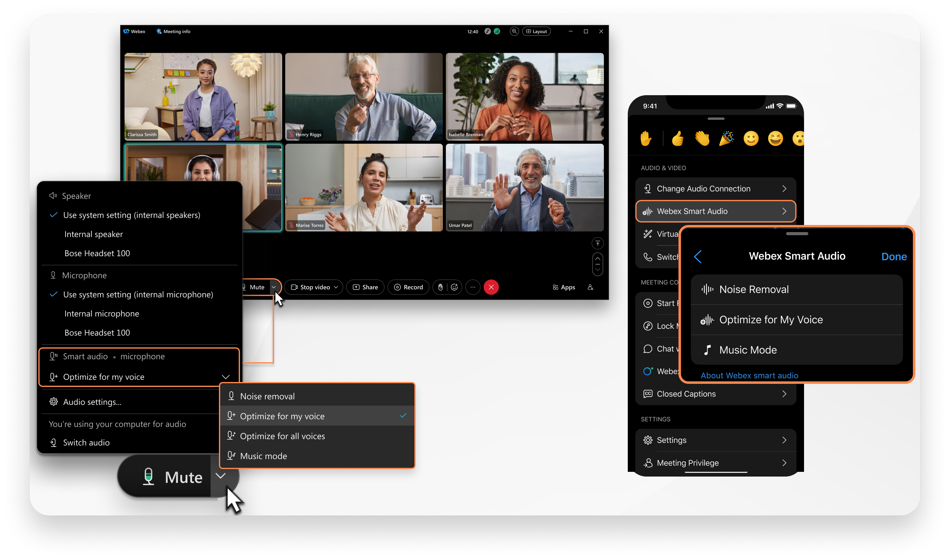Expand the Mute button chevron arrow
The width and height of the screenshot is (950, 560).
click(x=273, y=287)
